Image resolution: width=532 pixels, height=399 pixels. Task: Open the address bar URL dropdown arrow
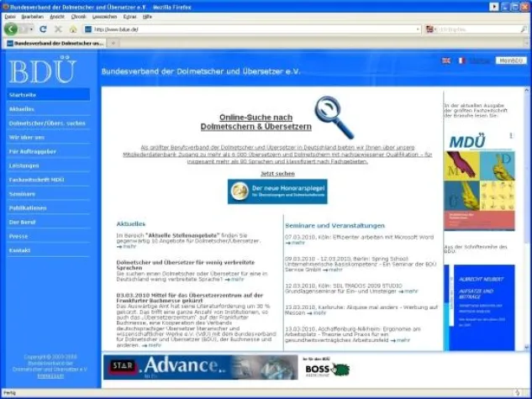[x=418, y=29]
